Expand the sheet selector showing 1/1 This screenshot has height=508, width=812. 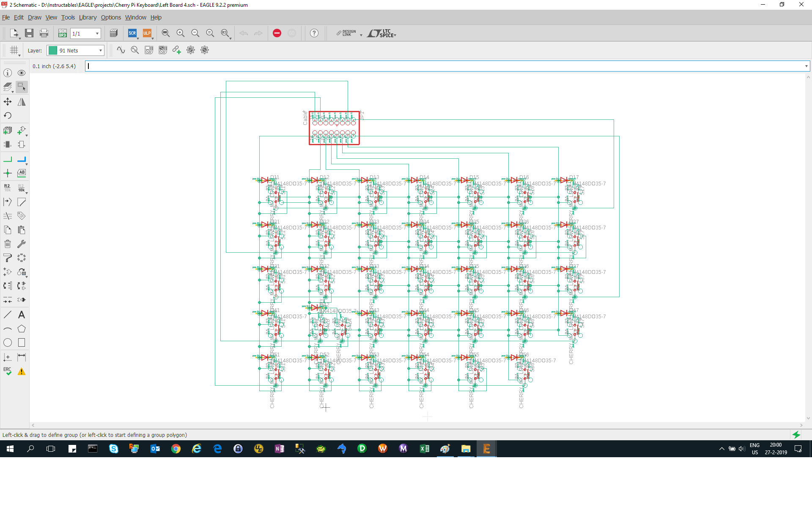(96, 33)
